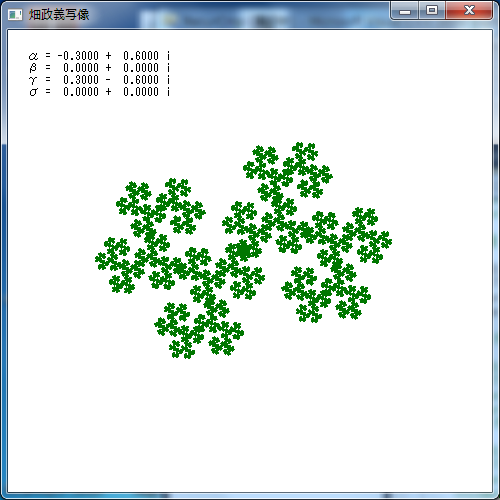Image resolution: width=500 pixels, height=500 pixels.
Task: Close the 畑政義写像 window
Action: [469, 11]
